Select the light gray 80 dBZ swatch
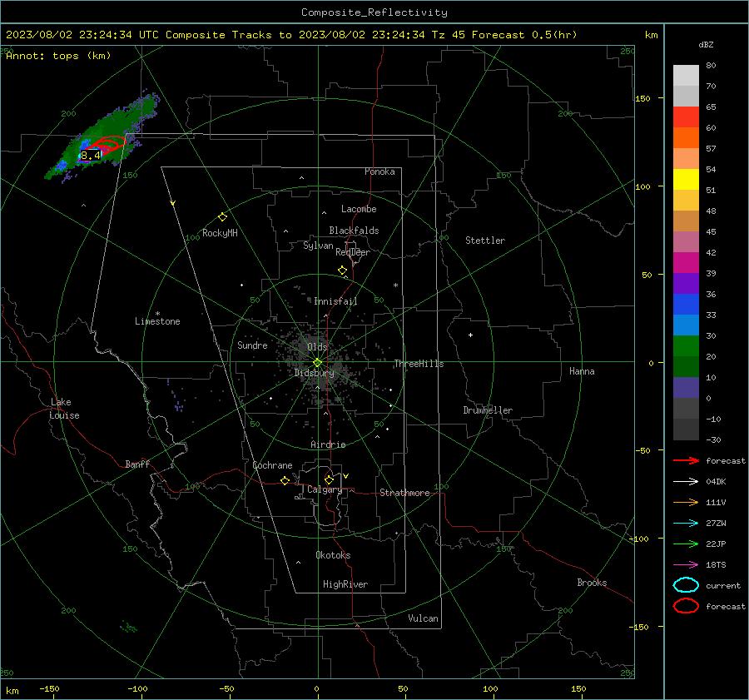Image resolution: width=749 pixels, height=700 pixels. tap(686, 75)
